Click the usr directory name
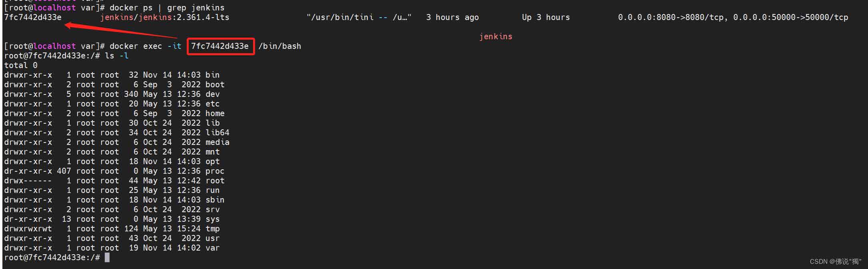The height and width of the screenshot is (269, 868). [x=212, y=238]
